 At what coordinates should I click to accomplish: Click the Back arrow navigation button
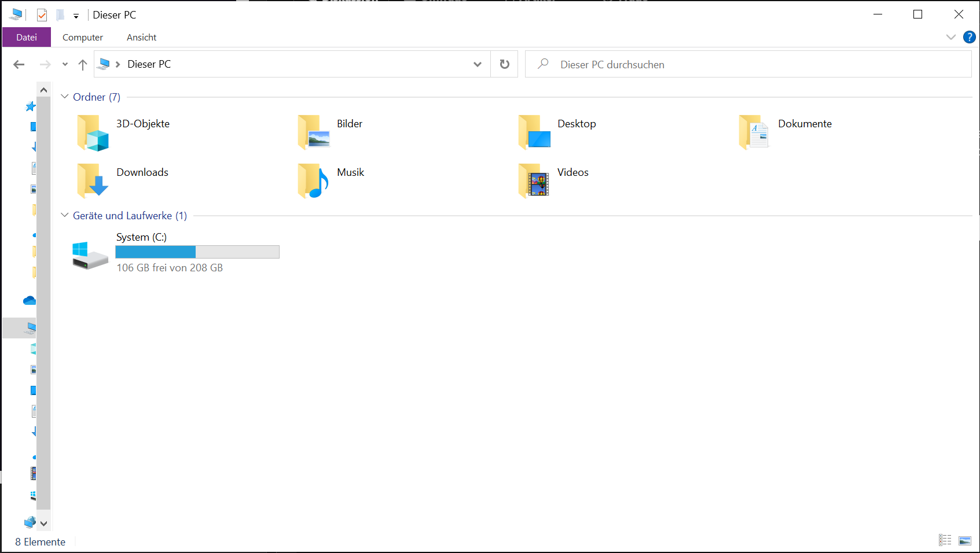click(x=19, y=64)
